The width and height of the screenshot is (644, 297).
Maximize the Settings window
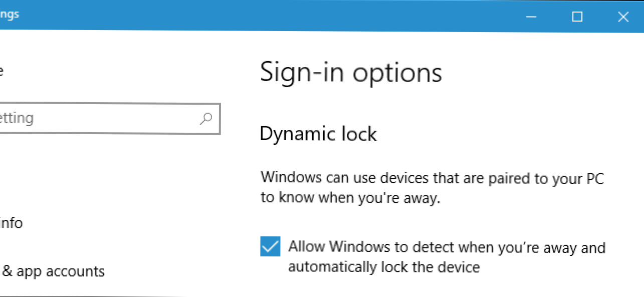[577, 17]
